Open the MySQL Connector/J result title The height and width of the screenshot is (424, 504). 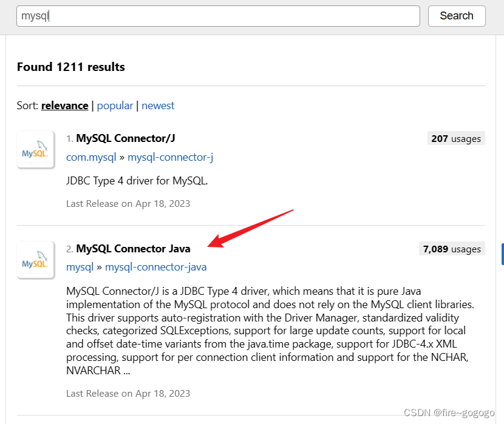click(x=125, y=138)
